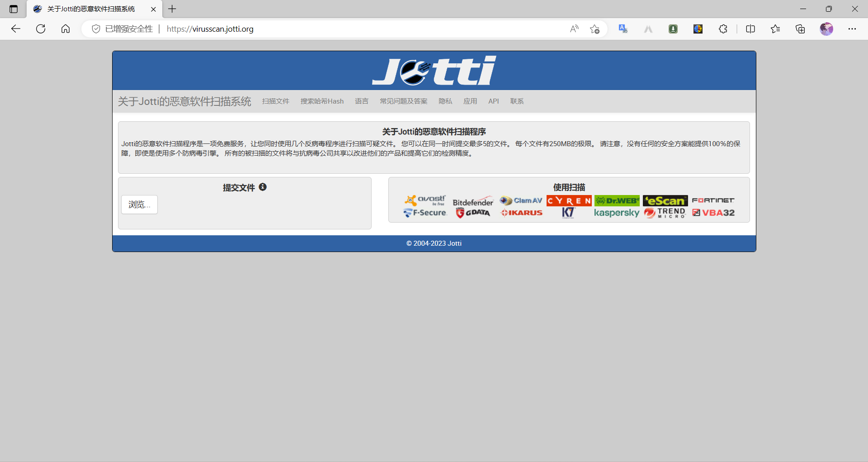Open the API link in navigation
The height and width of the screenshot is (462, 868).
click(493, 101)
